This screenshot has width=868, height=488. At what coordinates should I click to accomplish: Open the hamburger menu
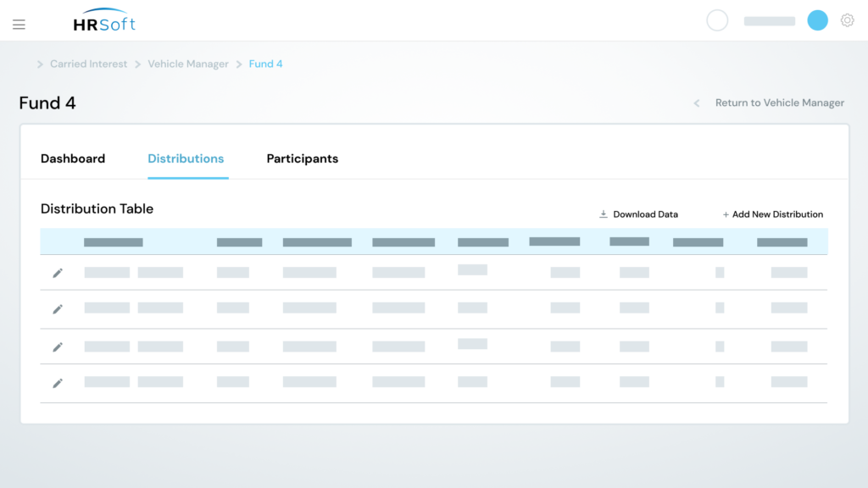click(19, 25)
